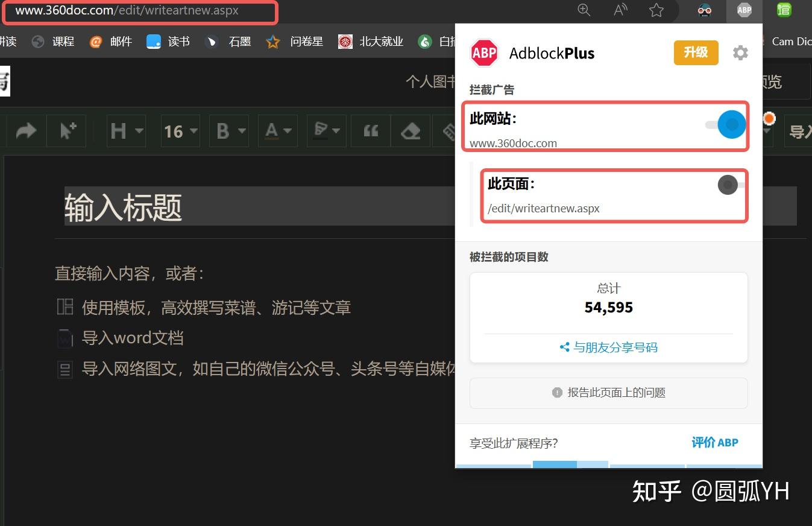Click the 与朋友分享号码 share link
This screenshot has height=526, width=812.
608,347
